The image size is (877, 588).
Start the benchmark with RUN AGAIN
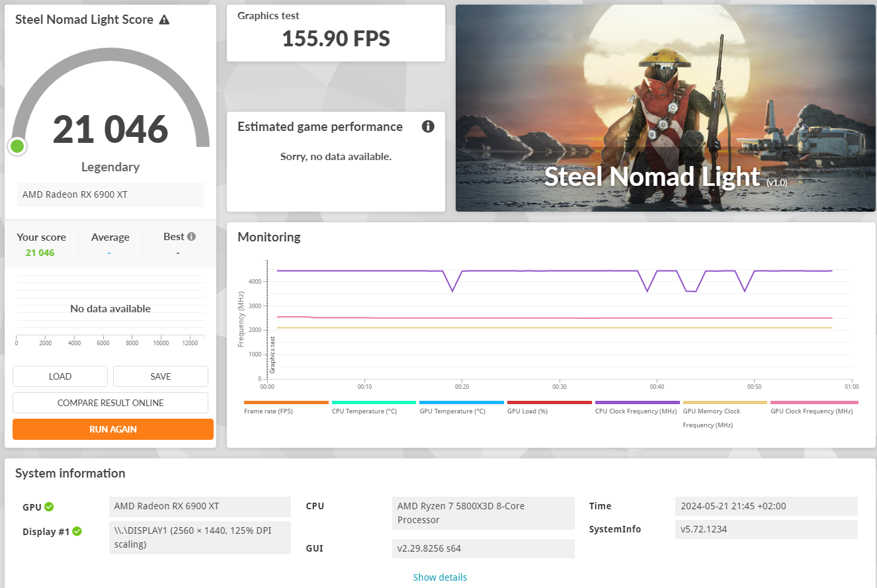point(113,429)
